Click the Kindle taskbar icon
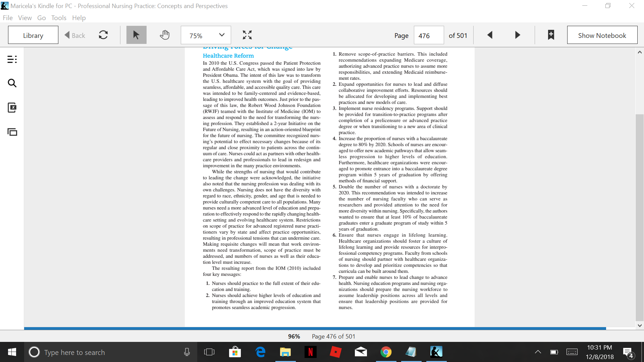The width and height of the screenshot is (644, 362). [x=436, y=352]
